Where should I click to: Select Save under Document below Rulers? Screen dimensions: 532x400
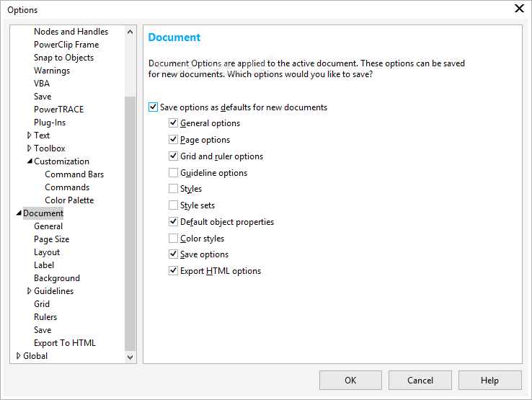coord(43,330)
